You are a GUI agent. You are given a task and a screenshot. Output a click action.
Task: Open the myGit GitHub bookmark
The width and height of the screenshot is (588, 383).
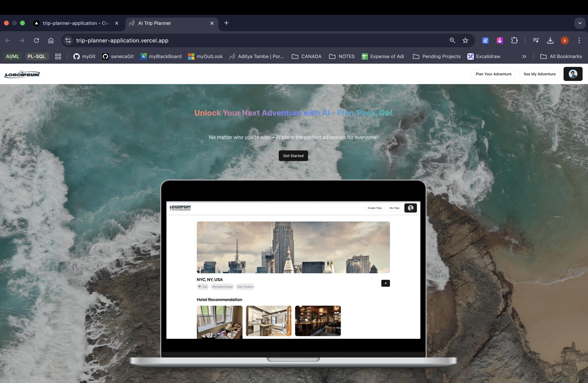(x=84, y=56)
